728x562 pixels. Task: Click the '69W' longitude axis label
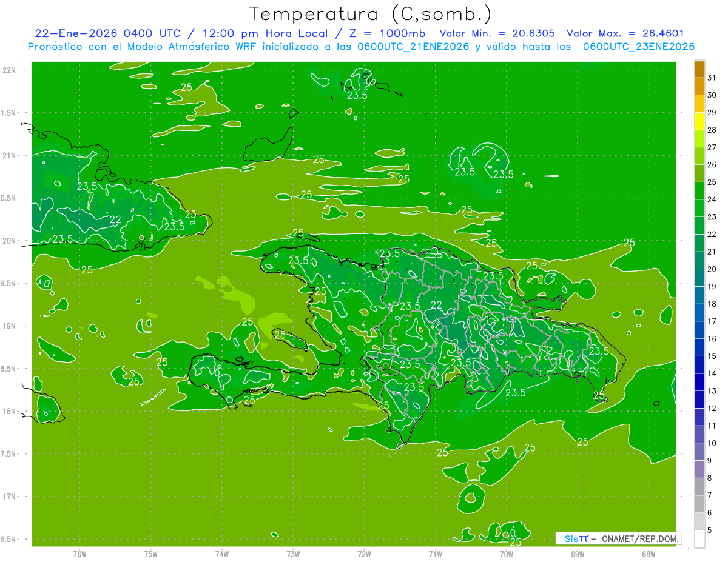click(x=578, y=554)
